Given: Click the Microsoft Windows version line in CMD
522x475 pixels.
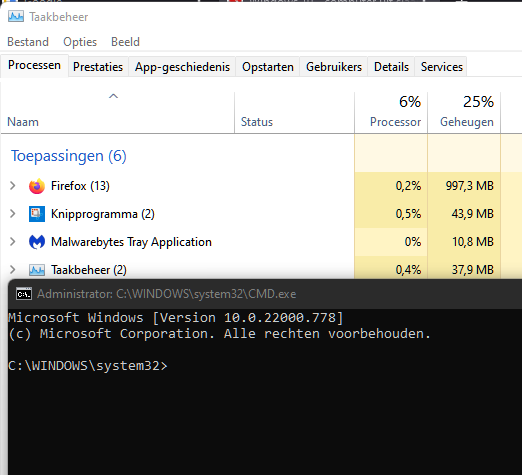Looking at the screenshot, I should [x=176, y=318].
